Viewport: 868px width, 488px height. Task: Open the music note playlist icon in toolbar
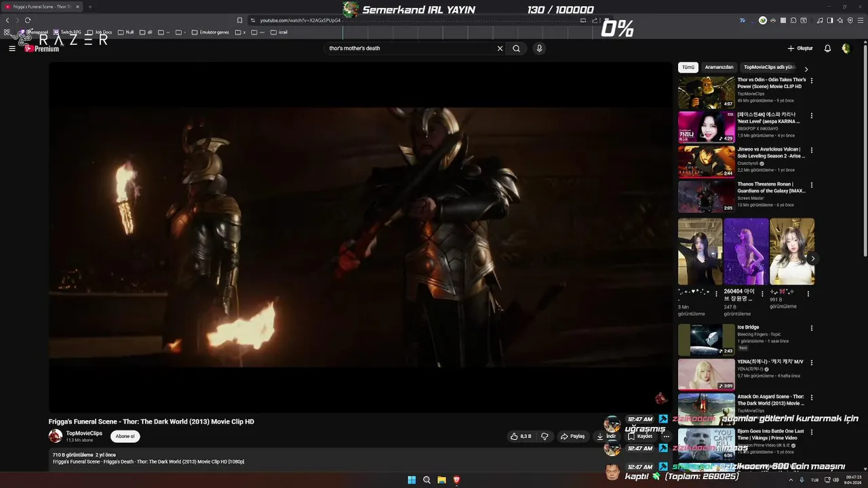(820, 20)
